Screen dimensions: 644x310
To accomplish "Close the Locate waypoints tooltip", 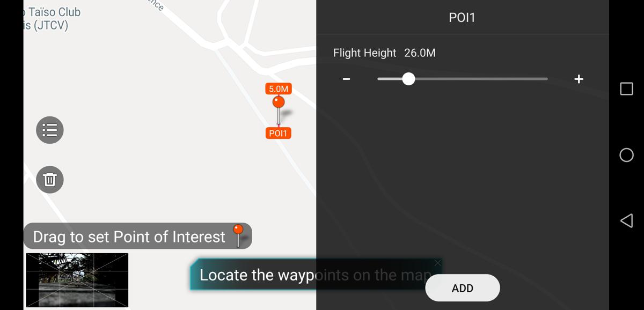I will click(437, 263).
